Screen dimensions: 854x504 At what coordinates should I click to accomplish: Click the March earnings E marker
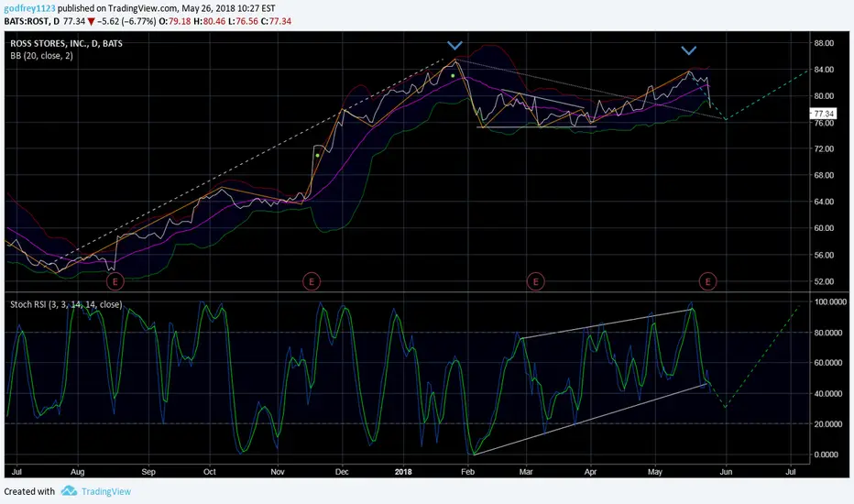click(x=536, y=281)
